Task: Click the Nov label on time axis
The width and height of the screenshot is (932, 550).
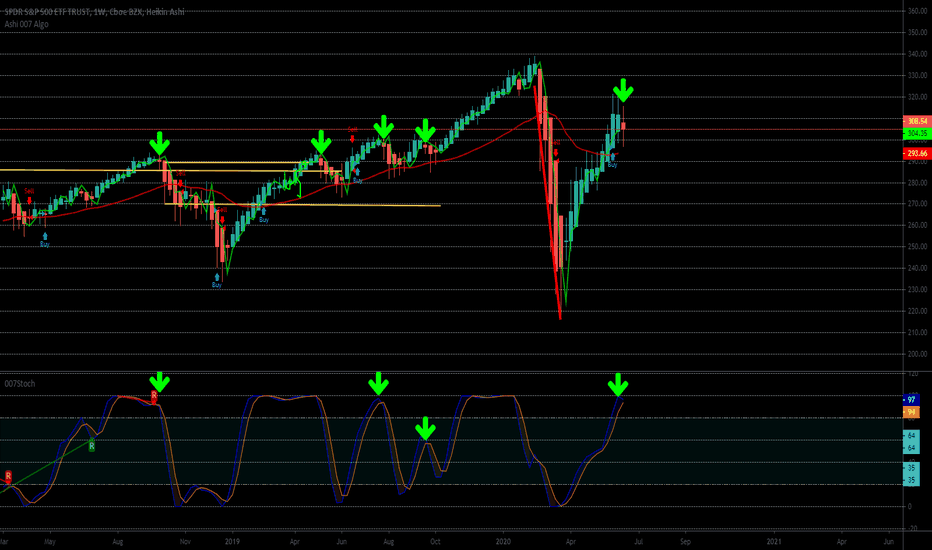Action: (x=185, y=542)
